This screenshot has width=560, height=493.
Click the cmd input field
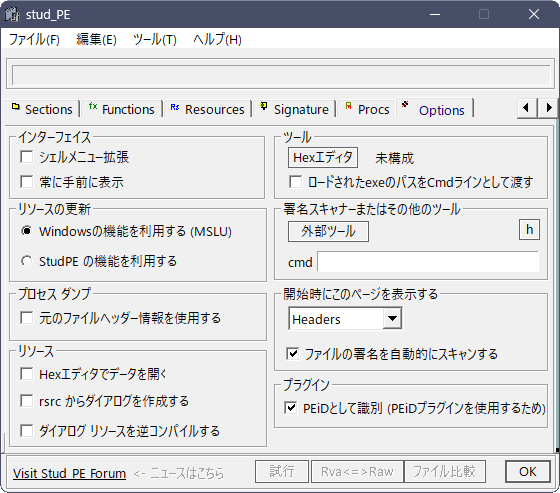click(428, 262)
